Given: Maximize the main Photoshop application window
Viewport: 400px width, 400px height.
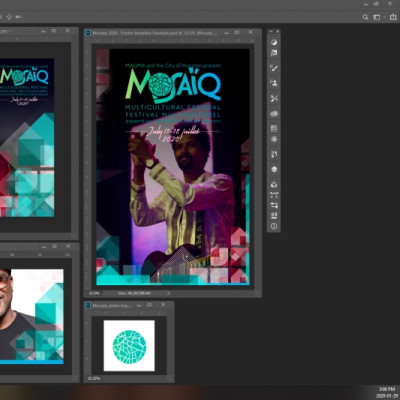Looking at the screenshot, I should (x=376, y=4).
